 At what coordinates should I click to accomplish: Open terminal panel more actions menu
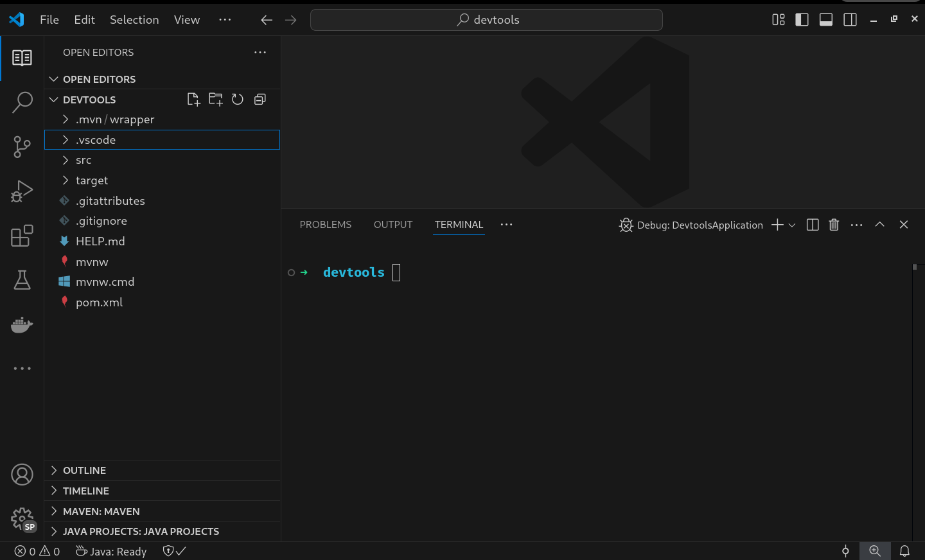[x=856, y=225]
